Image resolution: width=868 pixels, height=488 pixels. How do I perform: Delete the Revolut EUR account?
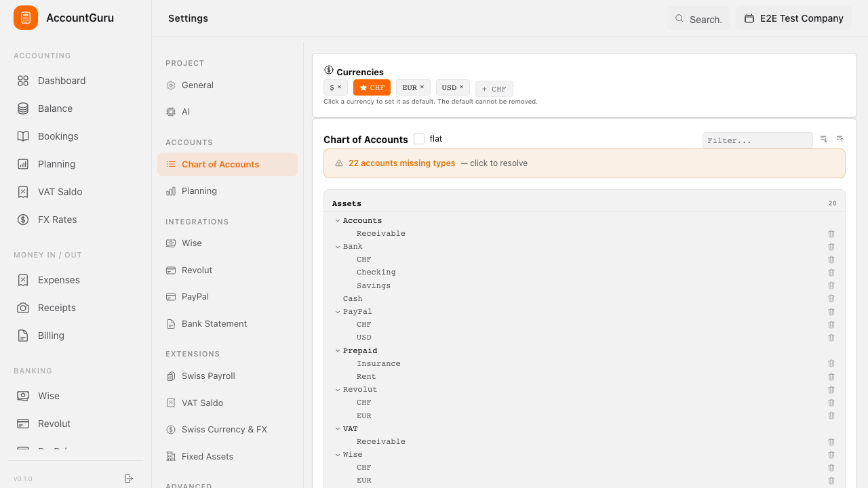(831, 416)
